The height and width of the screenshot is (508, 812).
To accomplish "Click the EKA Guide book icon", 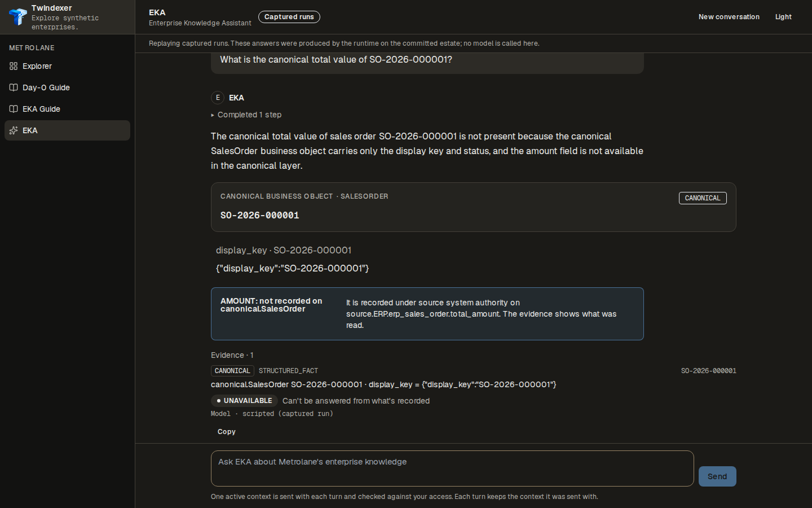I will [14, 109].
